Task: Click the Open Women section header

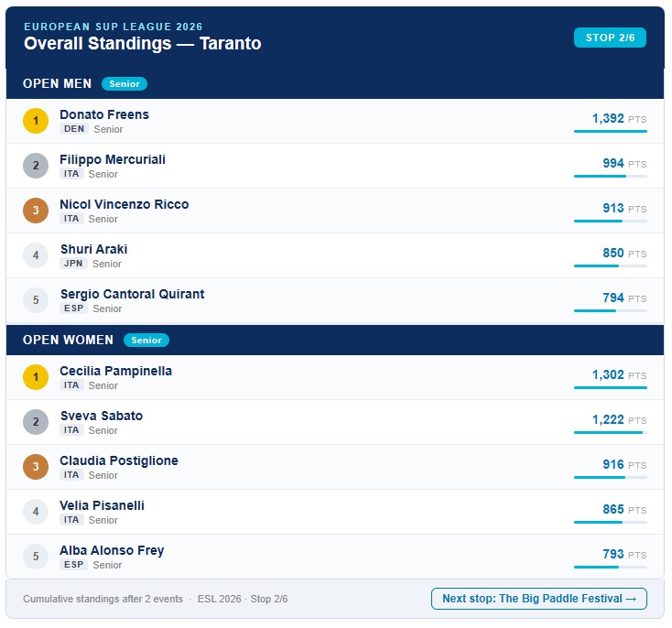Action: tap(335, 340)
